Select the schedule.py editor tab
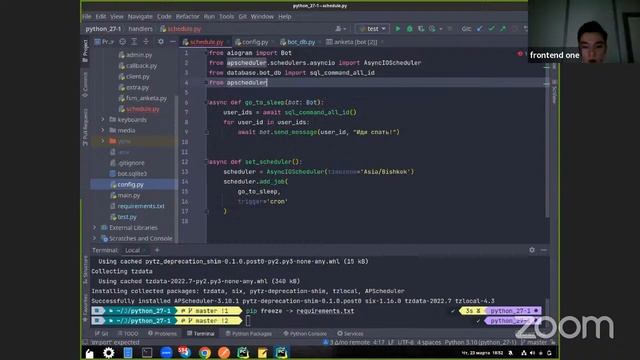 click(x=206, y=42)
